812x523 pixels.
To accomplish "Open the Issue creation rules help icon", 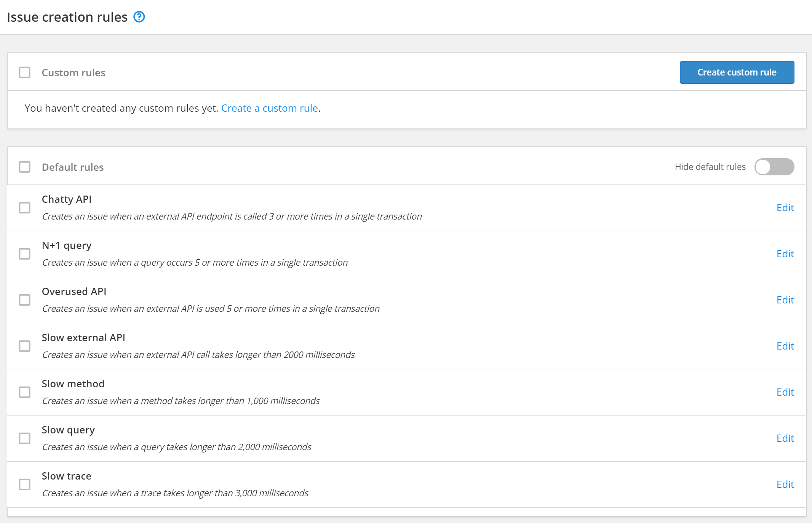I will [139, 17].
